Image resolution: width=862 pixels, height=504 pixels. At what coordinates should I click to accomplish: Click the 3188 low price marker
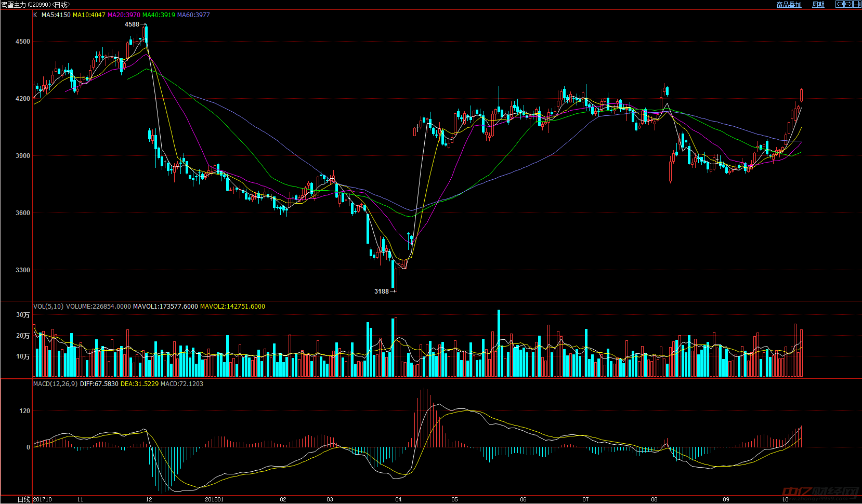click(382, 291)
